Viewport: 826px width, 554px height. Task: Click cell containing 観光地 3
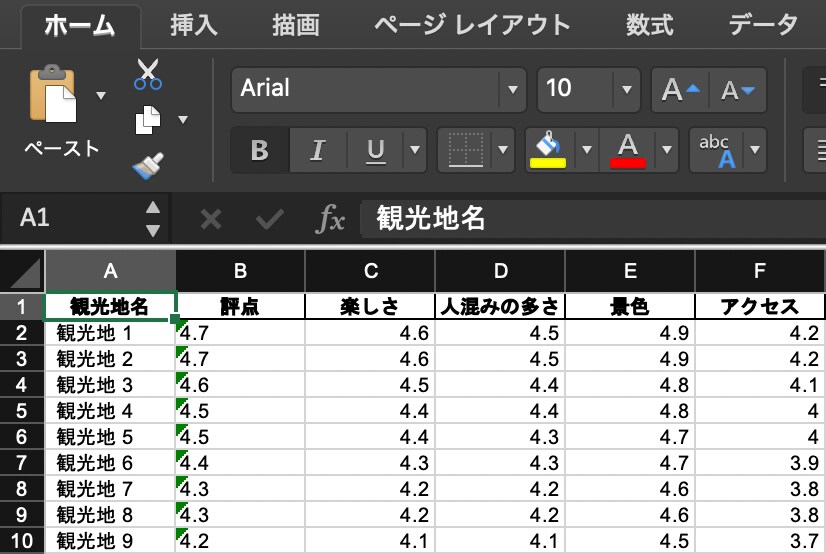[x=110, y=385]
